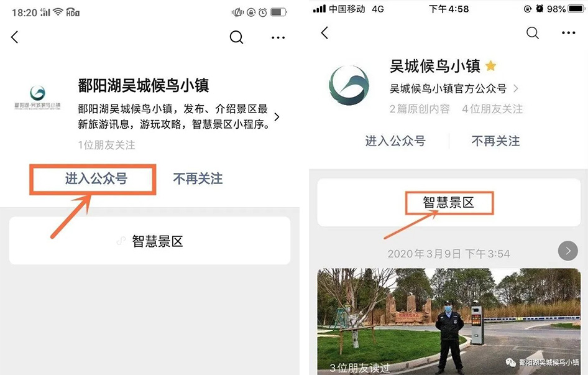Go back using the right screen's back arrow
This screenshot has width=588, height=375.
click(324, 33)
